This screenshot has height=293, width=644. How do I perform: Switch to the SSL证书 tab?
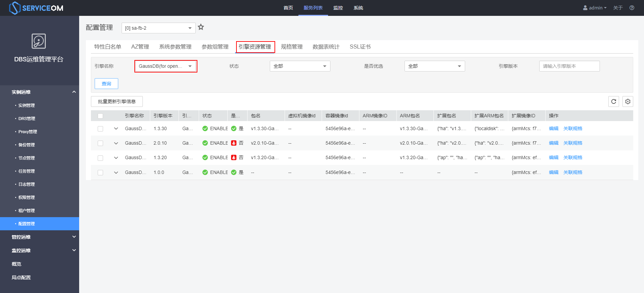360,47
